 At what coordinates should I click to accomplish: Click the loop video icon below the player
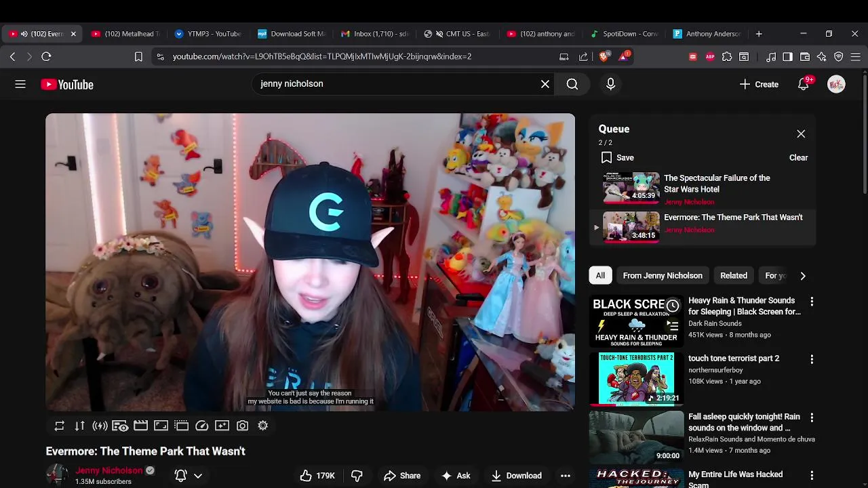click(x=59, y=426)
